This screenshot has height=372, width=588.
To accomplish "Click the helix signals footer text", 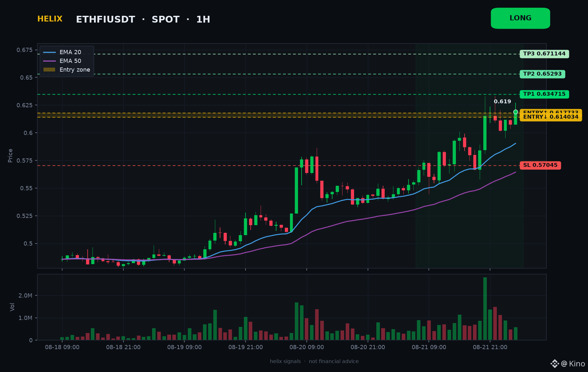I will (285, 361).
